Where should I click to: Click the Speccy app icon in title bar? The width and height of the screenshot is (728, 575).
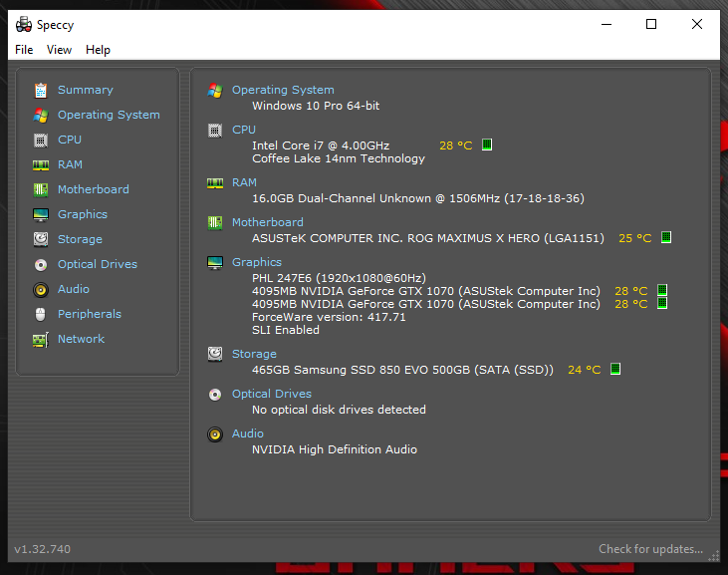click(24, 24)
